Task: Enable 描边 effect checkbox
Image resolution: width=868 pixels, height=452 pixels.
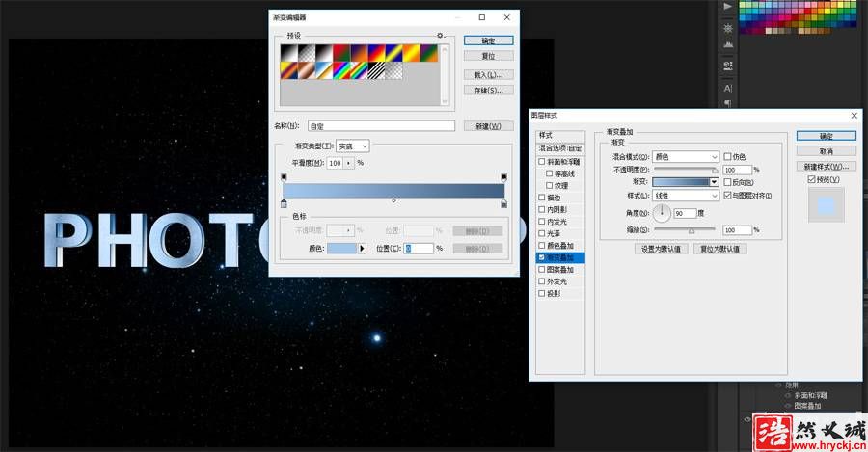Action: click(542, 198)
